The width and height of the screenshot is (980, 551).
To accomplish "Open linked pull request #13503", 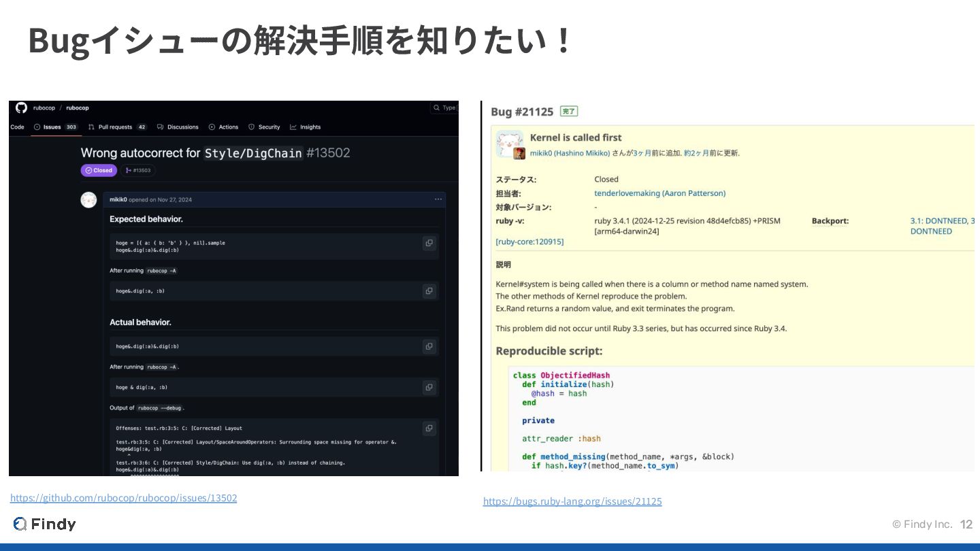I will click(x=138, y=170).
